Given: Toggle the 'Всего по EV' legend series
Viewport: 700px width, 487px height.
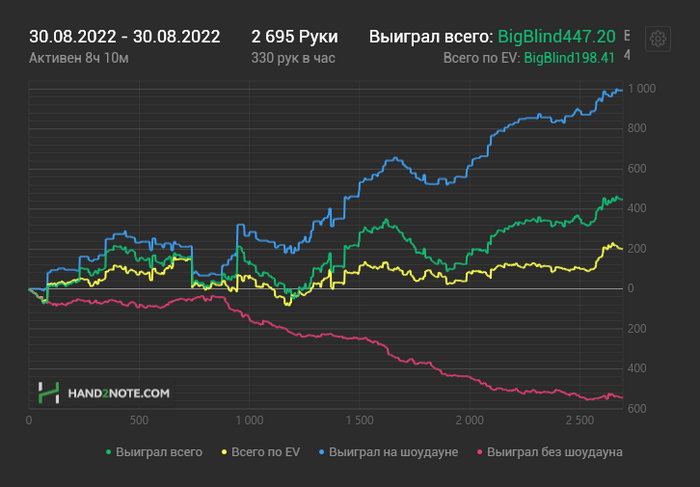Looking at the screenshot, I should 261,452.
